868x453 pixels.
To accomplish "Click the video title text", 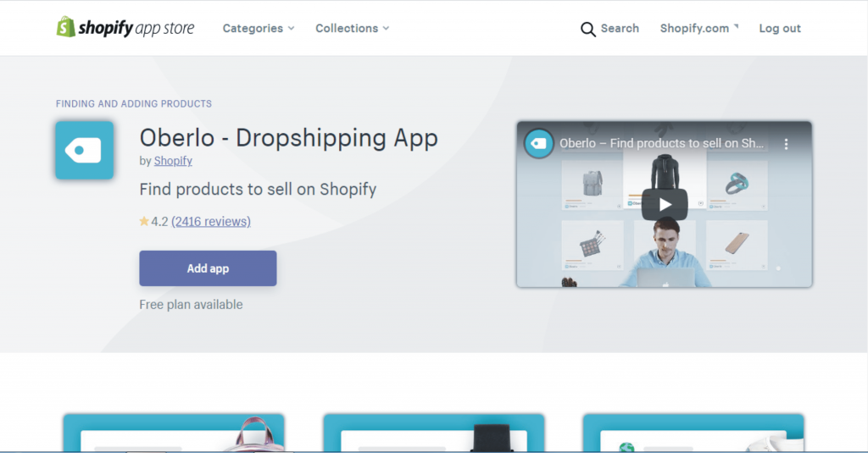I will pyautogui.click(x=661, y=143).
